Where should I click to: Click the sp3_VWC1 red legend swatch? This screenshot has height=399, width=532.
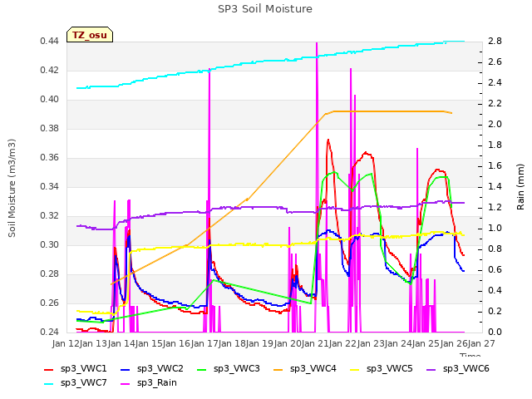point(49,369)
